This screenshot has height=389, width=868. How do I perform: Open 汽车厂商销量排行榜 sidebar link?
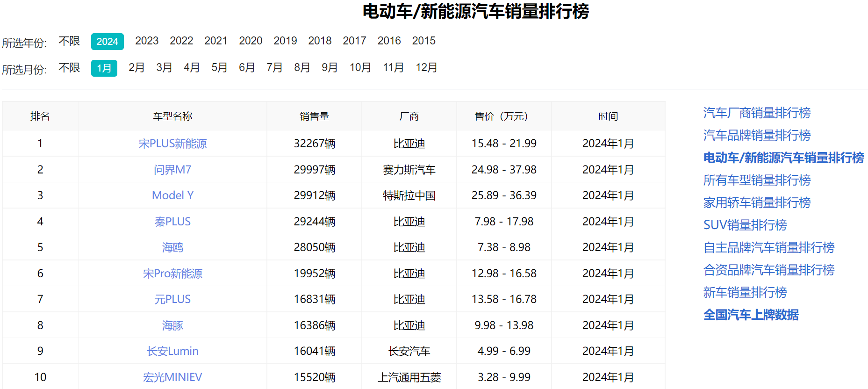pos(757,113)
